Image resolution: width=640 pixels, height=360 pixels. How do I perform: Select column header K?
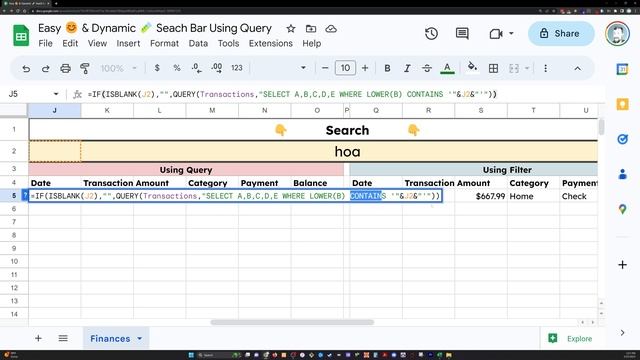(107, 110)
